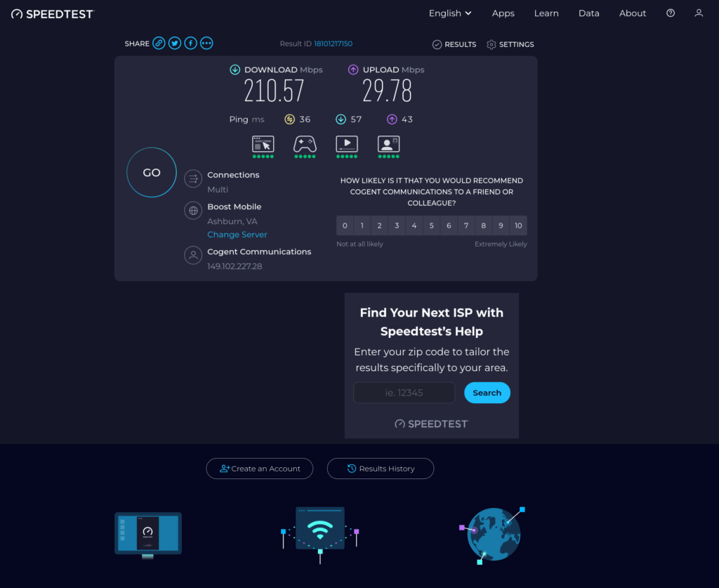Click the Multi connections value
719x588 pixels.
(218, 190)
